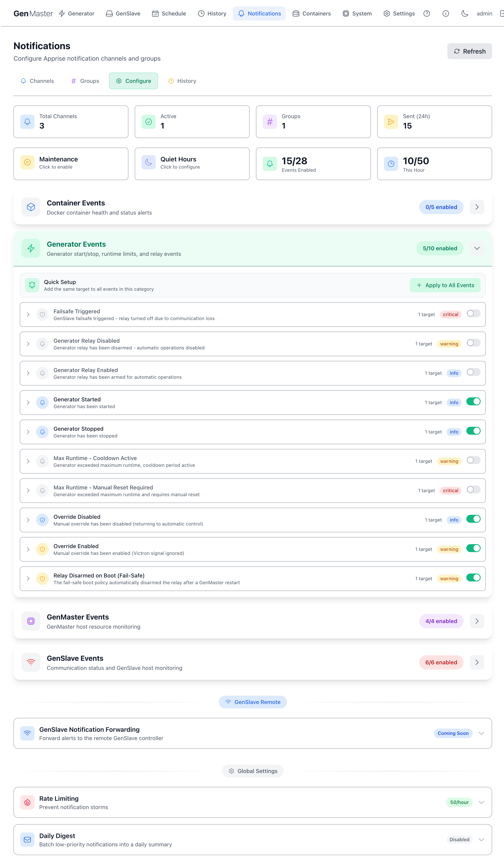Click the Maintenance card to enable
The height and width of the screenshot is (867, 504).
(x=71, y=164)
